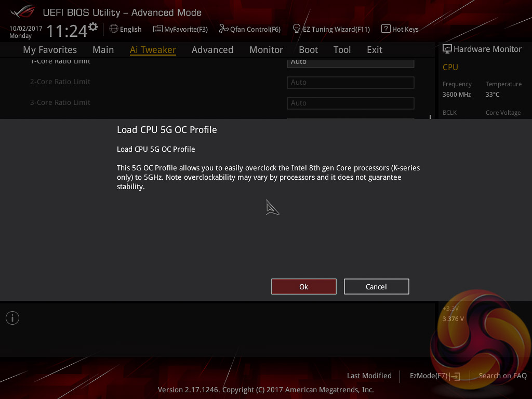Launch EZ Tuning Wizard lightbulb icon
The image size is (532, 399).
pos(296,29)
